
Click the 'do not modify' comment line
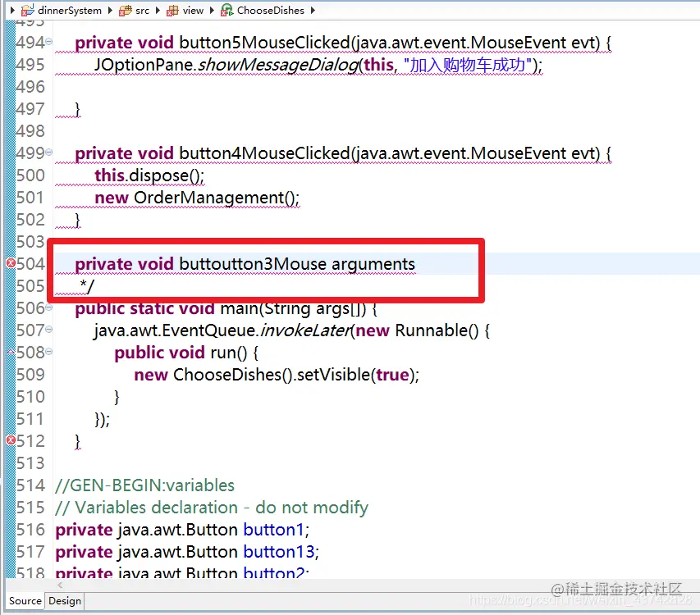212,508
